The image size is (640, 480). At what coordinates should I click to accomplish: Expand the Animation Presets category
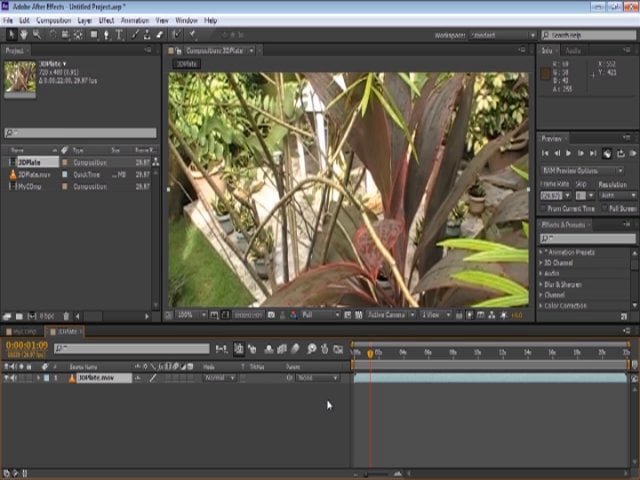[x=541, y=252]
